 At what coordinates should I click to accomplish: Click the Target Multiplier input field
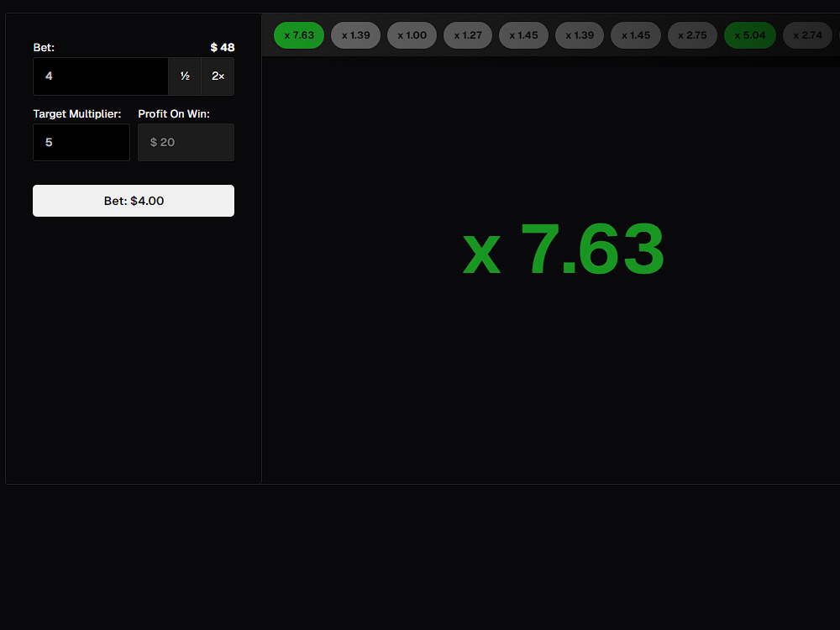tap(81, 143)
